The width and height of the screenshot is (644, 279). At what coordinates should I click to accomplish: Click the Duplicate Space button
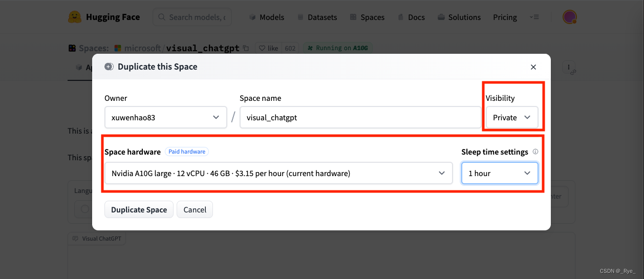pos(139,209)
